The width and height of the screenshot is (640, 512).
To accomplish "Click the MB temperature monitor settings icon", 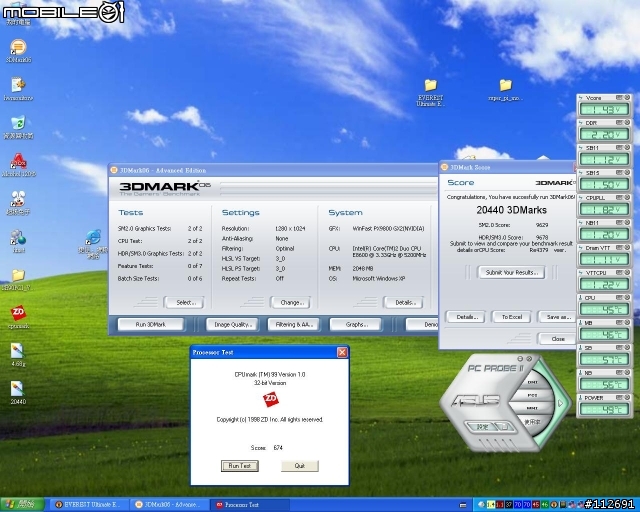I will pos(619,323).
